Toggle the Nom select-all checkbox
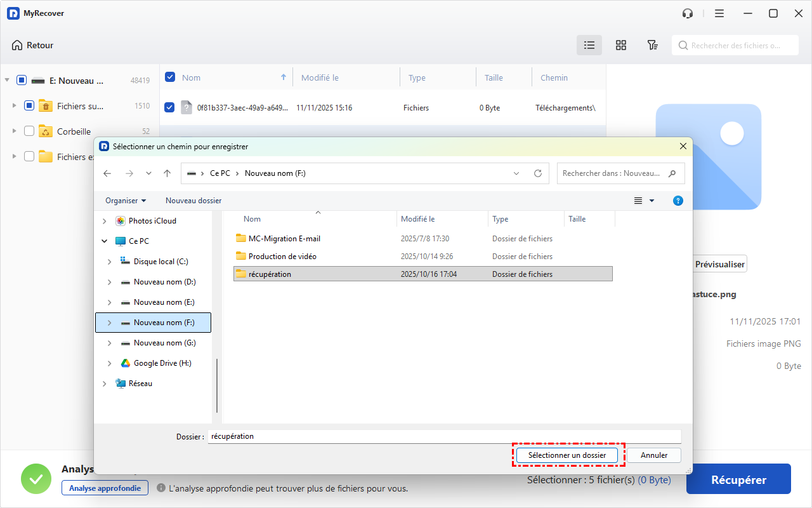The height and width of the screenshot is (508, 812). [170, 77]
